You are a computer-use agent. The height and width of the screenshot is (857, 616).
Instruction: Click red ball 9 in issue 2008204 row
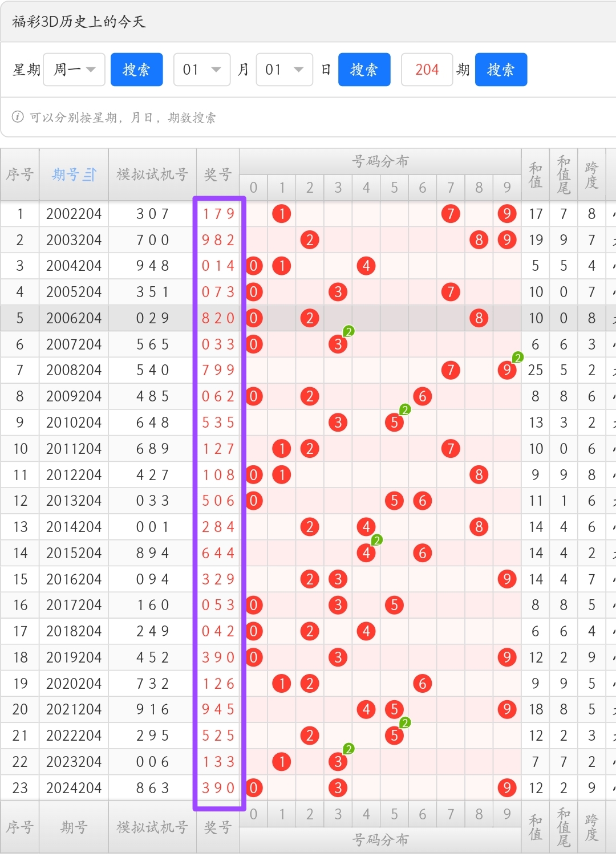coord(507,370)
